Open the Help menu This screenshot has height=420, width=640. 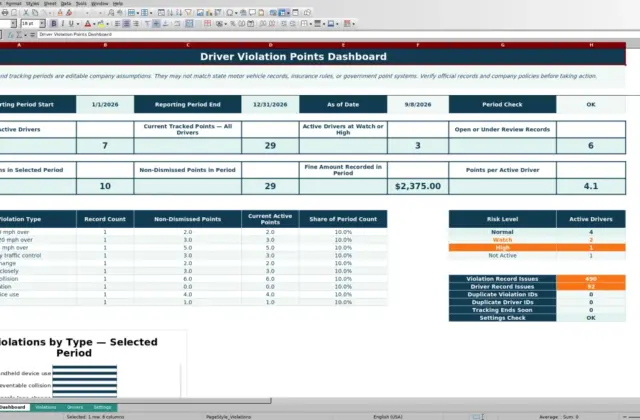point(118,3)
